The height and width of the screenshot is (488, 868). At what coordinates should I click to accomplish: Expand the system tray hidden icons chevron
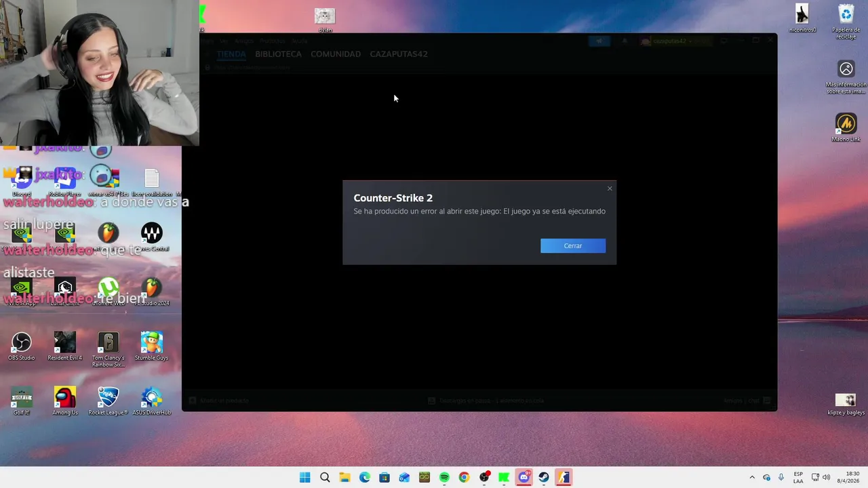pyautogui.click(x=751, y=477)
